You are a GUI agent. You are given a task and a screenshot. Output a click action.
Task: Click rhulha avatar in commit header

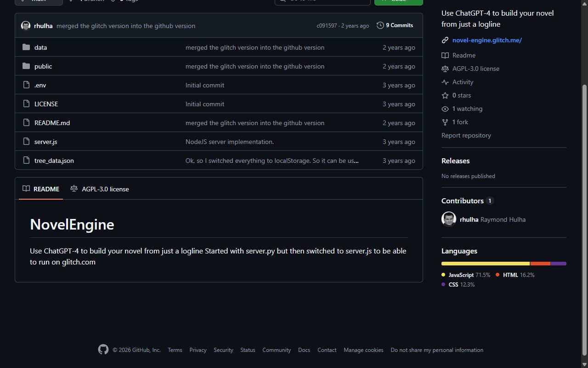click(26, 25)
